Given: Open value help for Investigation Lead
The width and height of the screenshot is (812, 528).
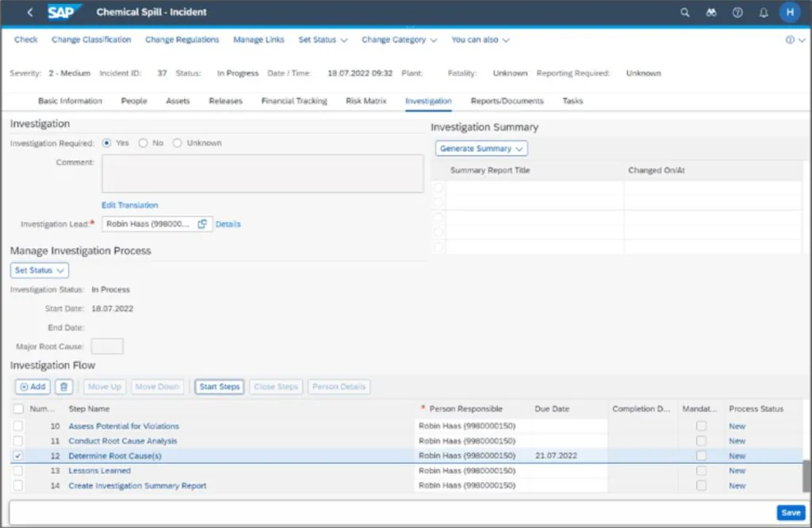Looking at the screenshot, I should tap(202, 224).
